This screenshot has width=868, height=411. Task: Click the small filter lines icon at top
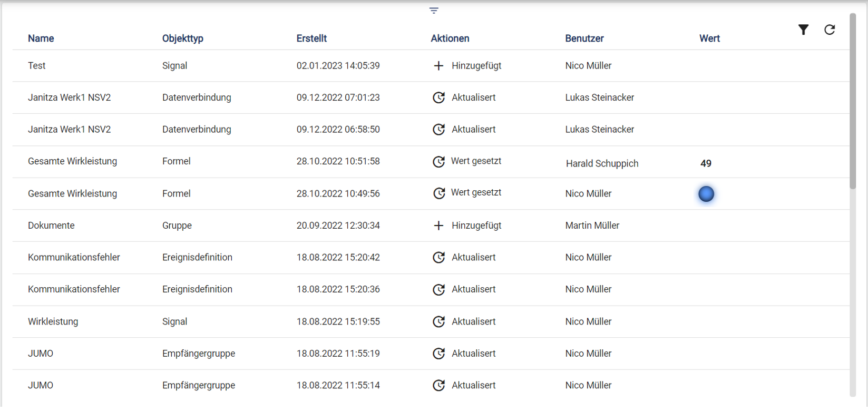click(x=434, y=11)
